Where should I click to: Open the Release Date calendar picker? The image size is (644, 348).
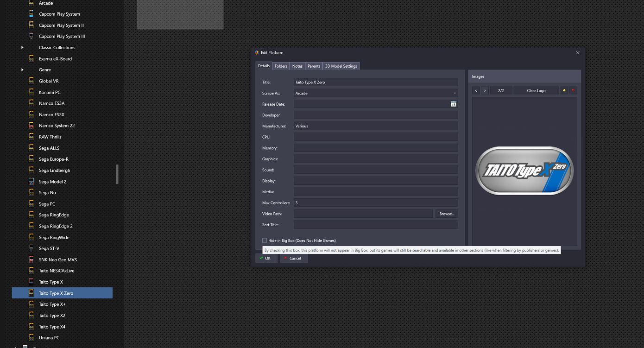click(454, 104)
